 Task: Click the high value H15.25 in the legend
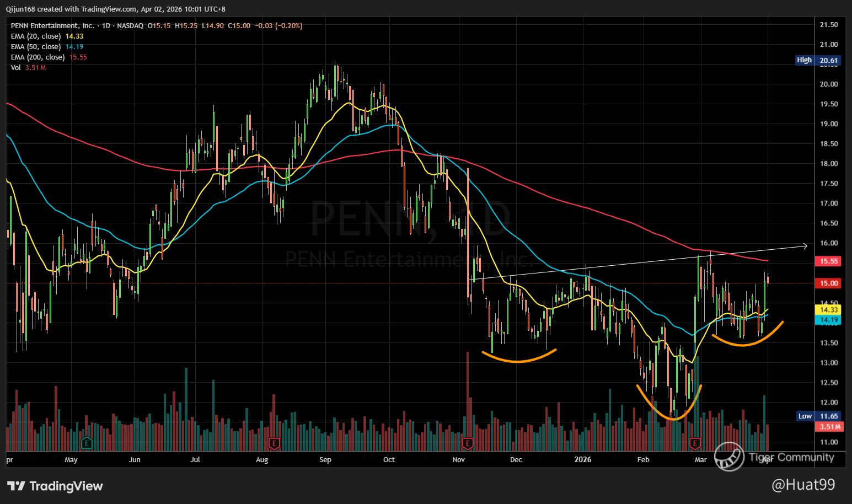[185, 26]
